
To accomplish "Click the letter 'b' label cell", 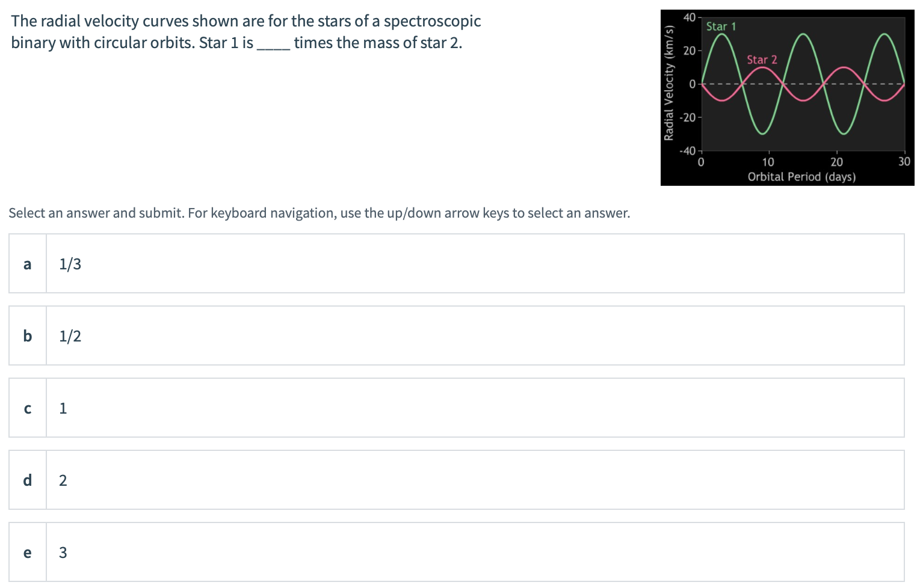I will pos(27,335).
